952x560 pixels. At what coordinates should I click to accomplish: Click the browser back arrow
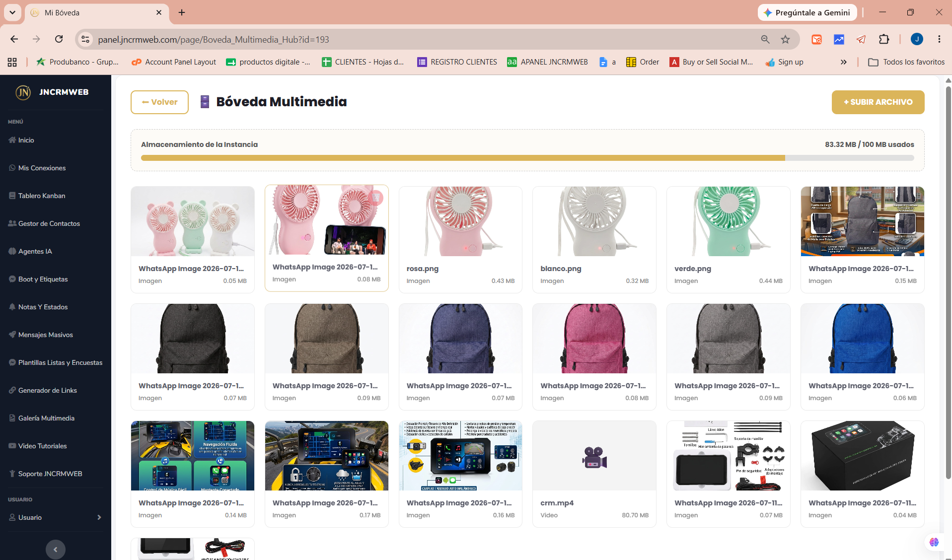click(x=14, y=39)
